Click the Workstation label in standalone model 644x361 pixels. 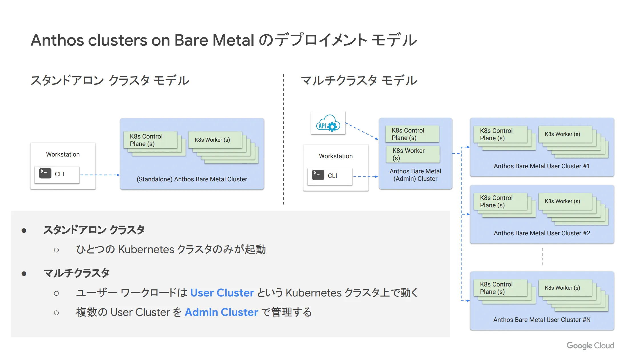[x=63, y=154]
